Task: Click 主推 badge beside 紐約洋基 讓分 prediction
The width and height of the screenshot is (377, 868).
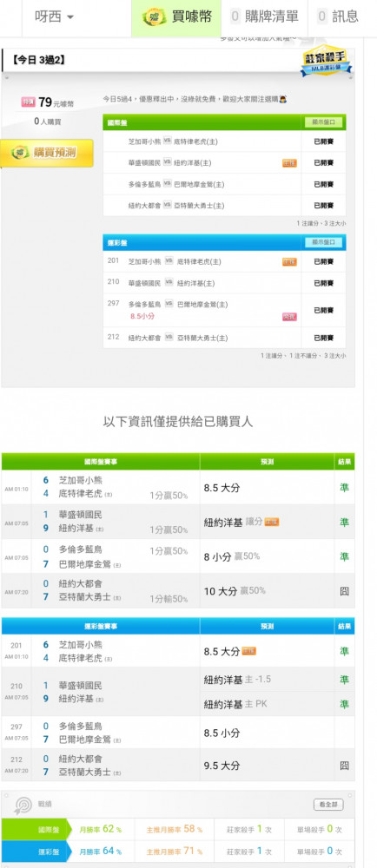Action: point(272,522)
